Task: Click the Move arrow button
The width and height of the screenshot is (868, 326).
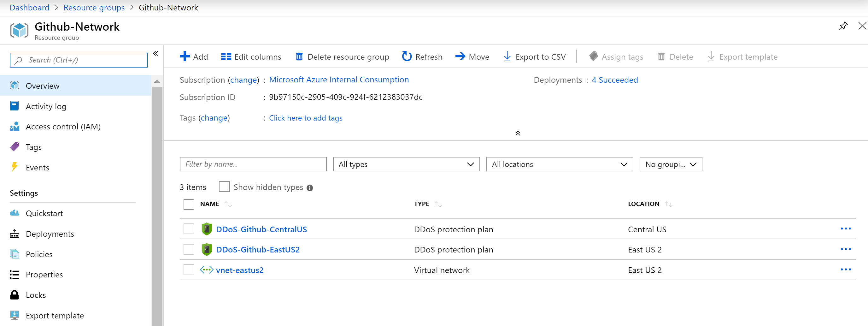Action: [472, 56]
